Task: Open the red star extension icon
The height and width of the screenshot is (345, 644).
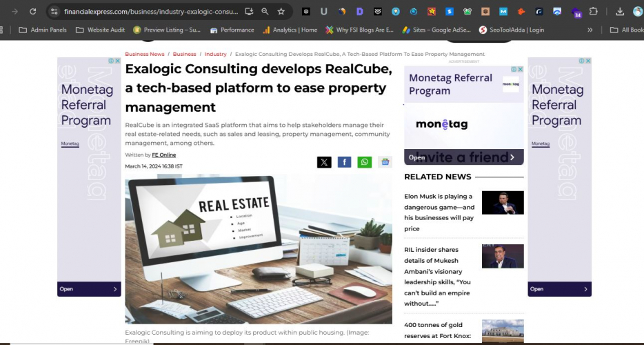Action: click(431, 12)
